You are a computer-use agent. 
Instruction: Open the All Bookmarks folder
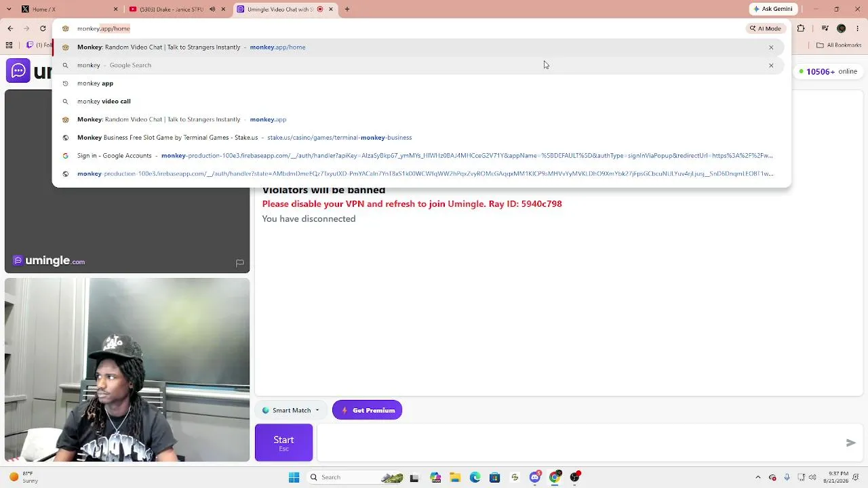839,45
